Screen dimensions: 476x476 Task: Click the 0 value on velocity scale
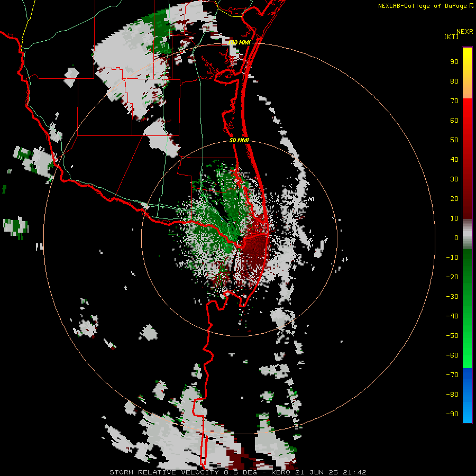point(456,238)
